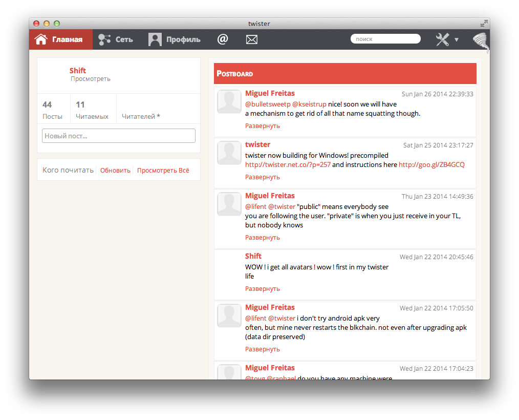Click avatar on the Jan 23 post
The width and height of the screenshot is (519, 420).
pos(229,204)
